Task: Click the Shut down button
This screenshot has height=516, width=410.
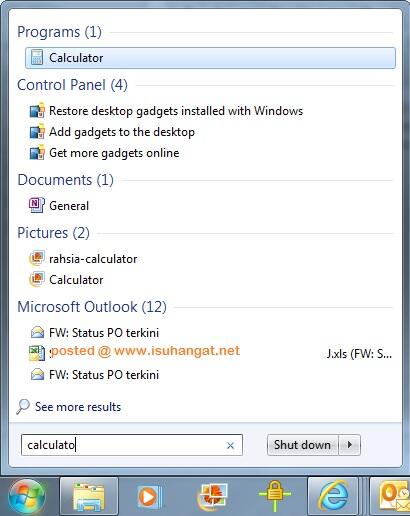Action: [x=303, y=445]
